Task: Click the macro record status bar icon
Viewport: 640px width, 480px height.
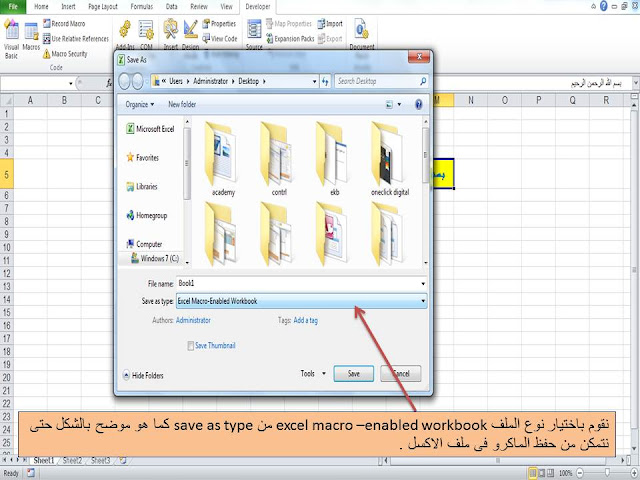Action: click(x=31, y=473)
